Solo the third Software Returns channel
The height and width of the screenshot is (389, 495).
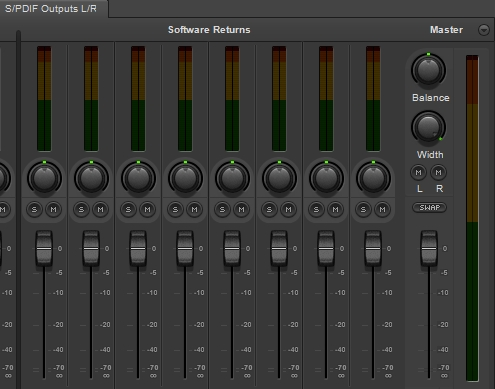[x=128, y=209]
